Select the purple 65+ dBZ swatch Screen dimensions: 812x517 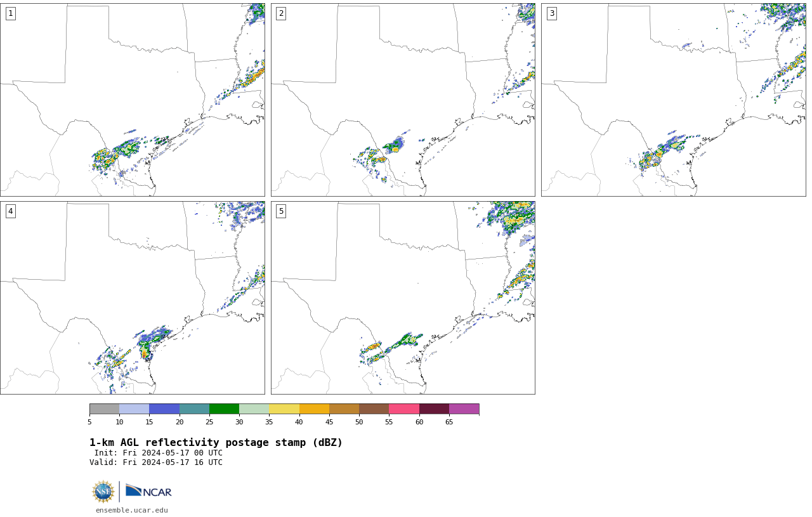464,409
